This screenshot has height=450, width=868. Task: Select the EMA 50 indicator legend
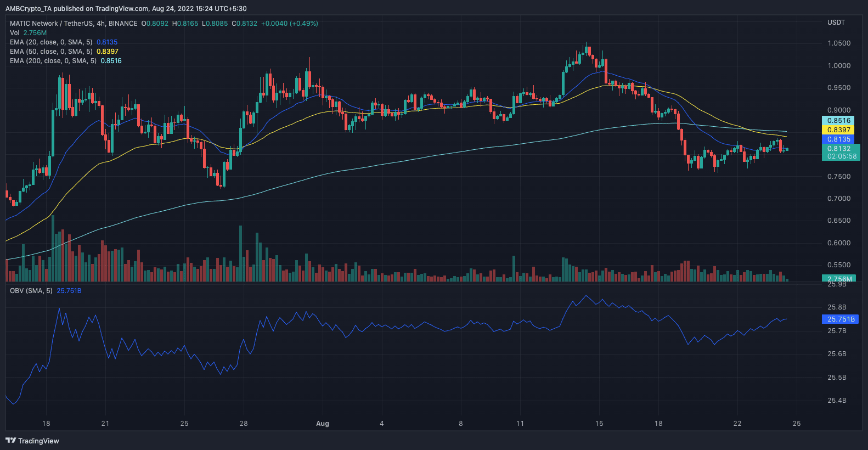coord(64,52)
